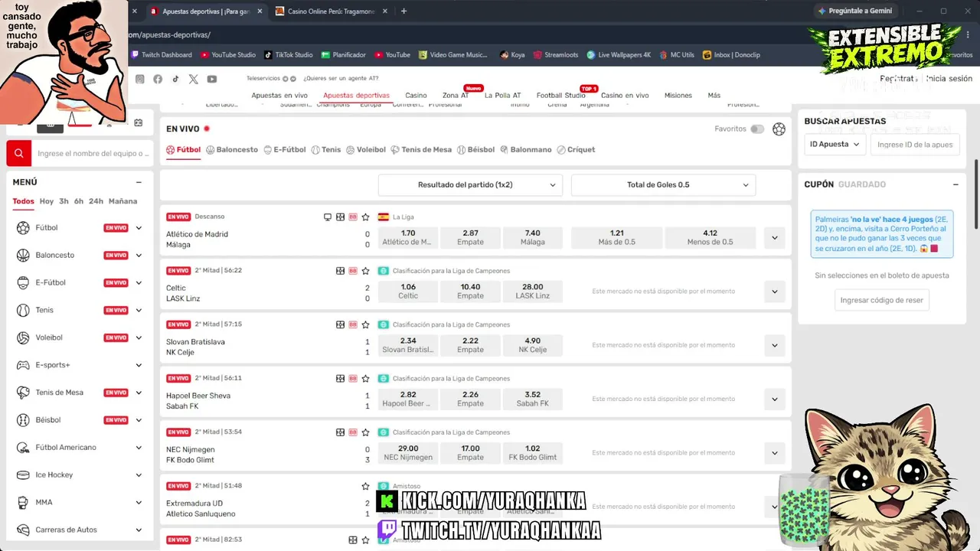980x551 pixels.
Task: Open the live stream monitor icon for Atlético de Madrid
Action: pyautogui.click(x=328, y=217)
